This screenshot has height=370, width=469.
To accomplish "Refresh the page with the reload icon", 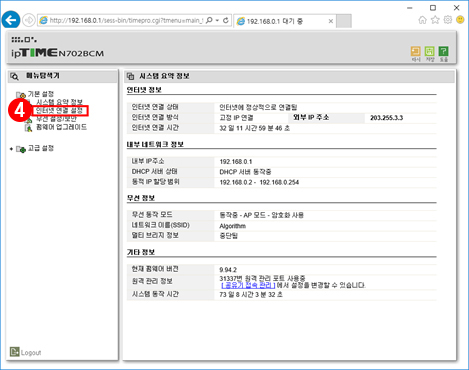I will tap(226, 20).
